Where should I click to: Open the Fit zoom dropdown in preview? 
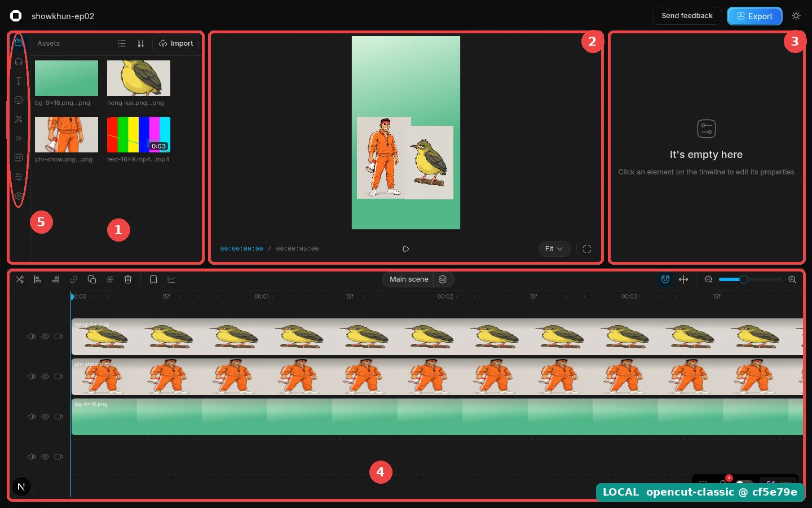point(554,249)
